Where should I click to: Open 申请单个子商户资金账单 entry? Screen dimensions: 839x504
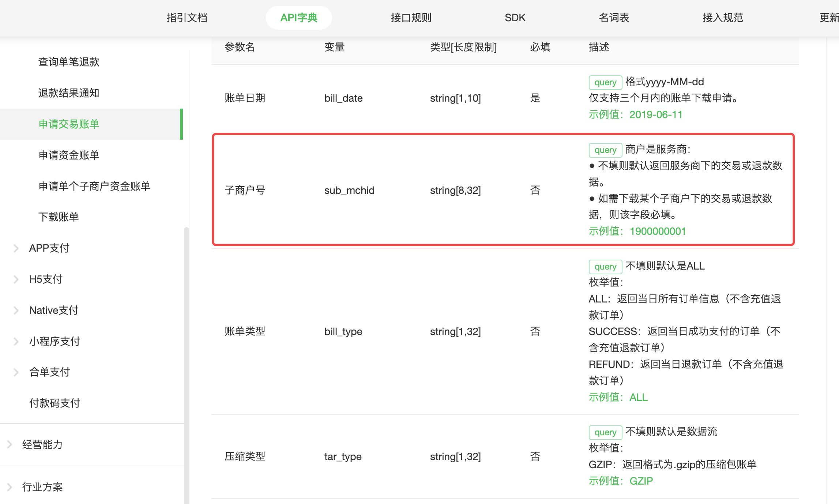pos(94,186)
